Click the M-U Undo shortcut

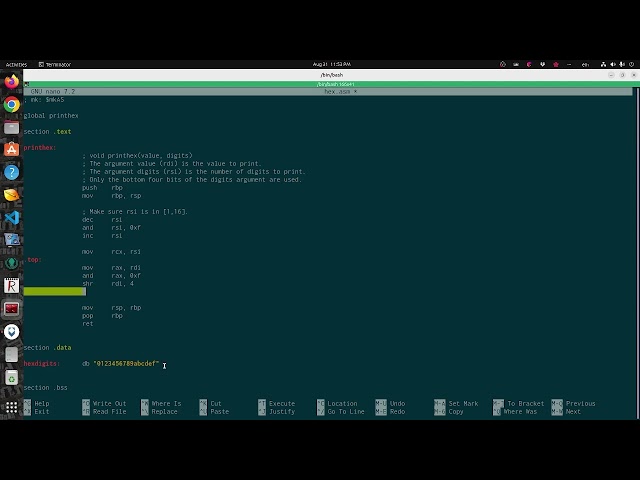[390, 403]
